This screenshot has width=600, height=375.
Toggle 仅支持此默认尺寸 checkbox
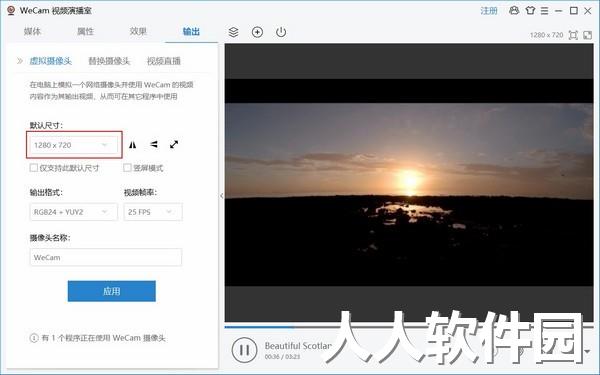point(34,168)
